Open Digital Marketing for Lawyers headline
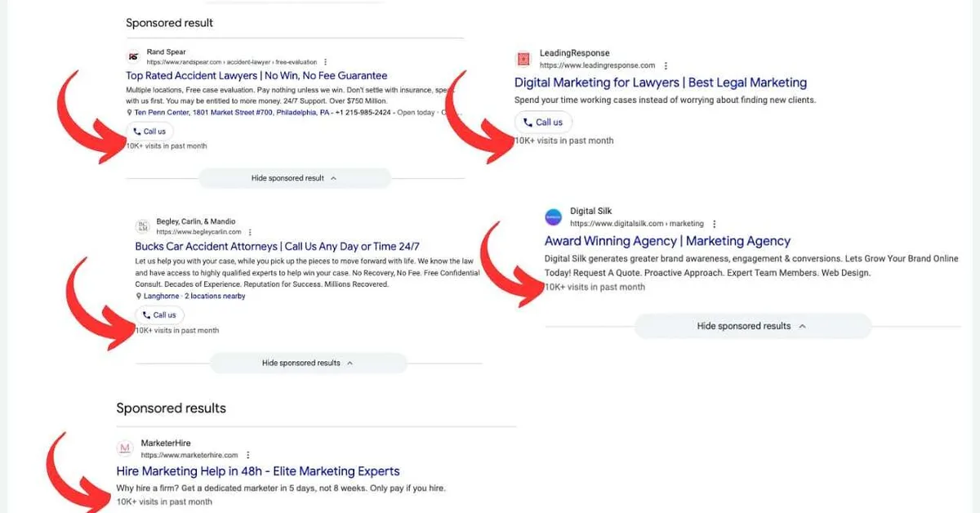Viewport: 980px width, 513px height. pos(661,83)
